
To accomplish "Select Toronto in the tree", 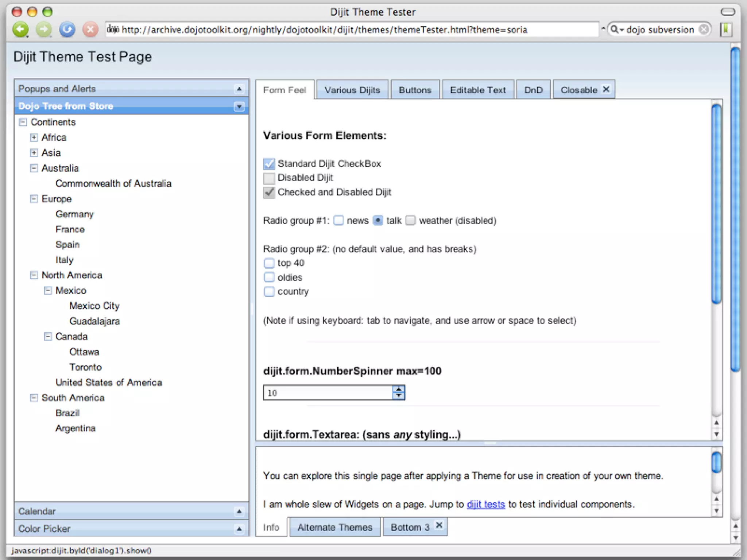I will pos(85,367).
